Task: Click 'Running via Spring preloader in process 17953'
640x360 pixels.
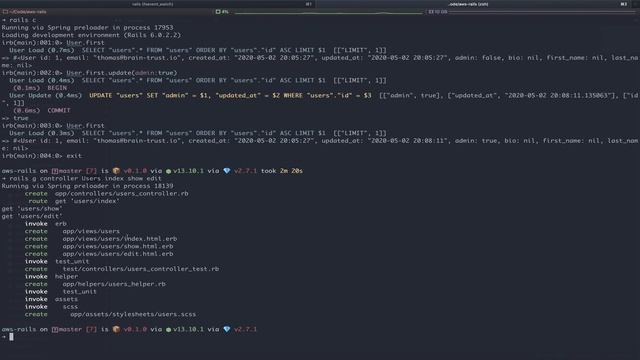Action: click(x=87, y=27)
